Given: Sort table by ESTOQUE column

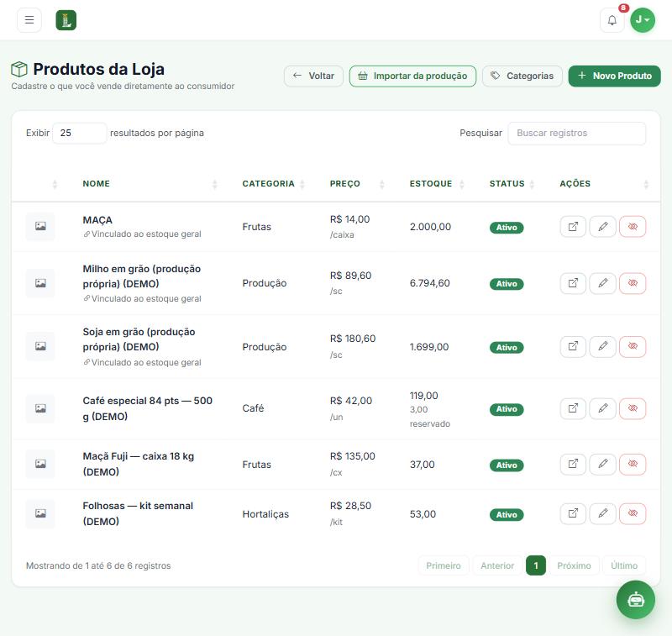Looking at the screenshot, I should point(435,184).
